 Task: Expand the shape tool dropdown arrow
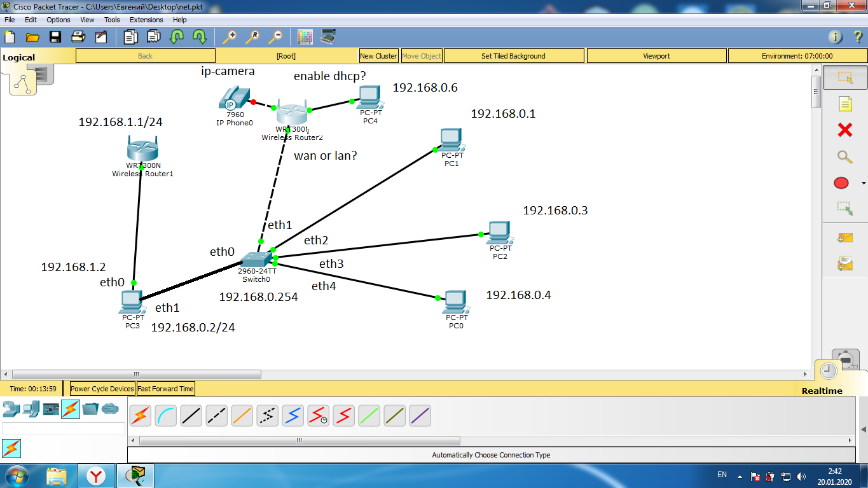(864, 184)
